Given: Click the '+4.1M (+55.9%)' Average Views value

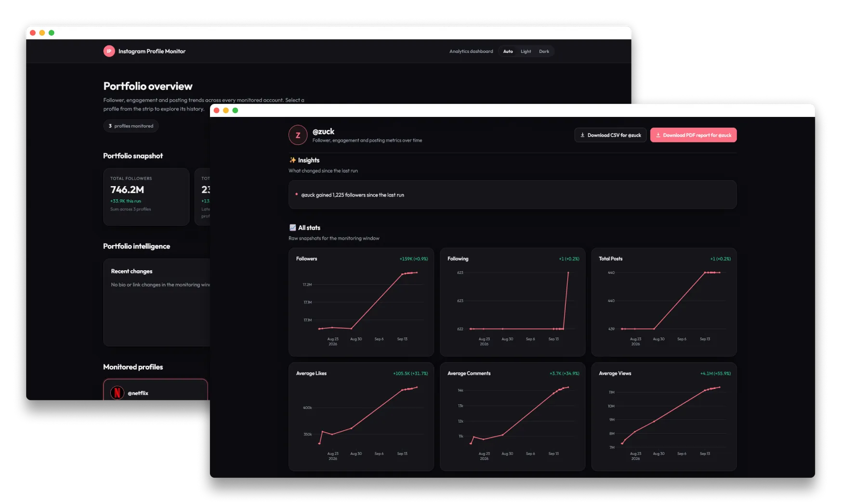Looking at the screenshot, I should [715, 374].
